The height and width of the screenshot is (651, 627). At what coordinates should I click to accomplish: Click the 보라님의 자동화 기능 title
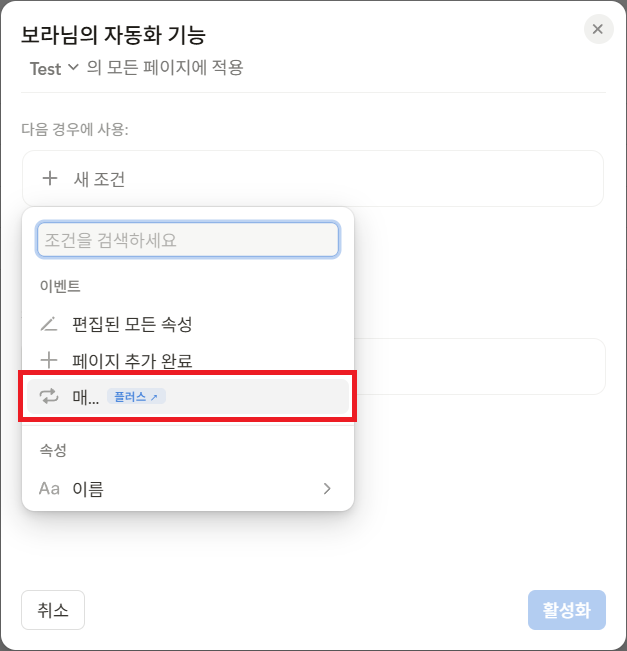[113, 35]
